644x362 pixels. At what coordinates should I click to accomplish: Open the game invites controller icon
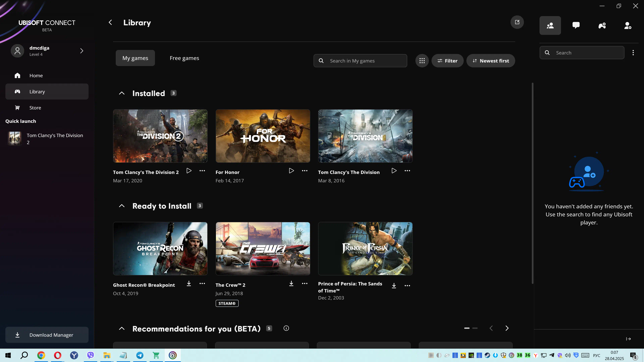[602, 25]
